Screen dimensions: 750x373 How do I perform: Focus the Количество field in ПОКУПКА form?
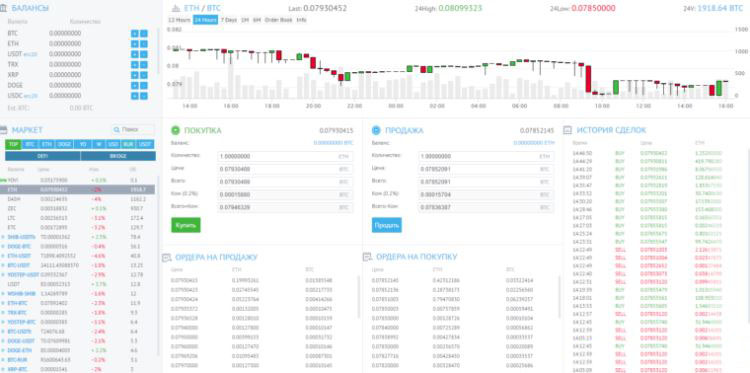tap(286, 156)
